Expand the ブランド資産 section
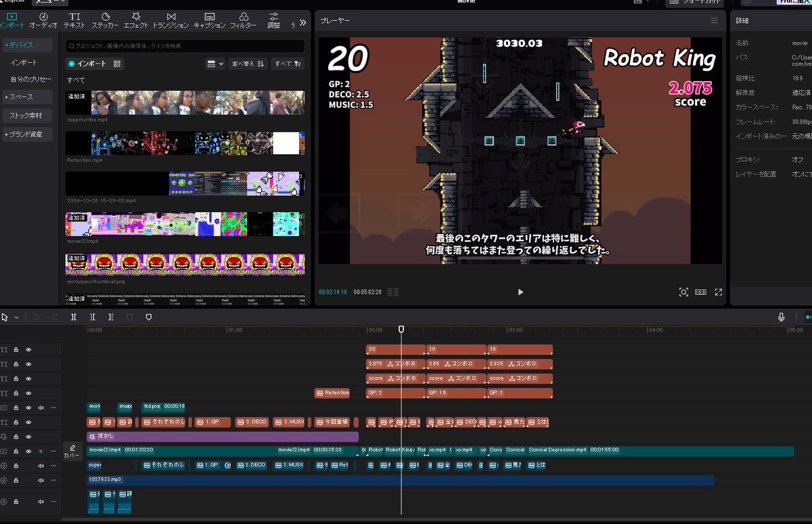The height and width of the screenshot is (524, 812). [28, 135]
